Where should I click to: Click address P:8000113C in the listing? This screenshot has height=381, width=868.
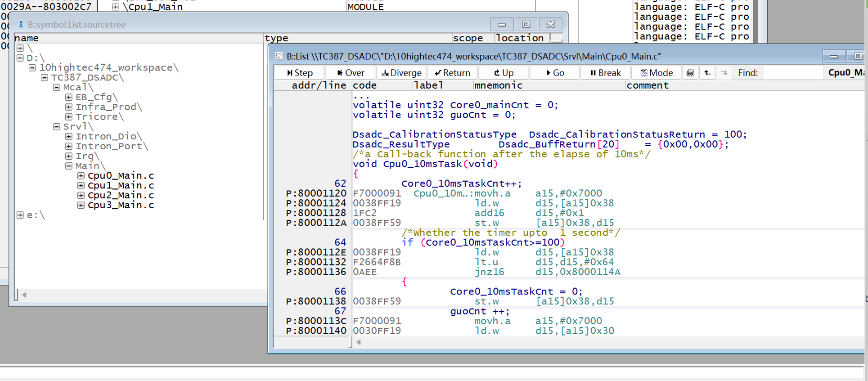coord(316,321)
